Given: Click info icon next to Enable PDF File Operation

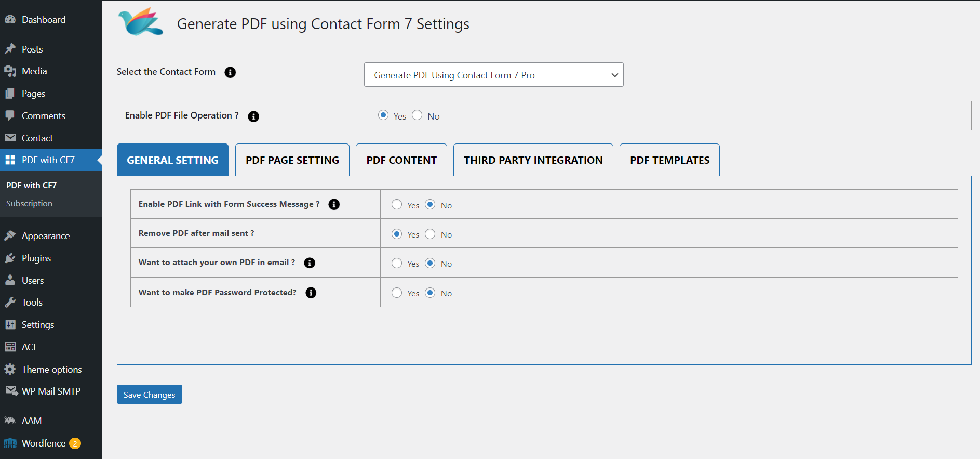Looking at the screenshot, I should 253,116.
